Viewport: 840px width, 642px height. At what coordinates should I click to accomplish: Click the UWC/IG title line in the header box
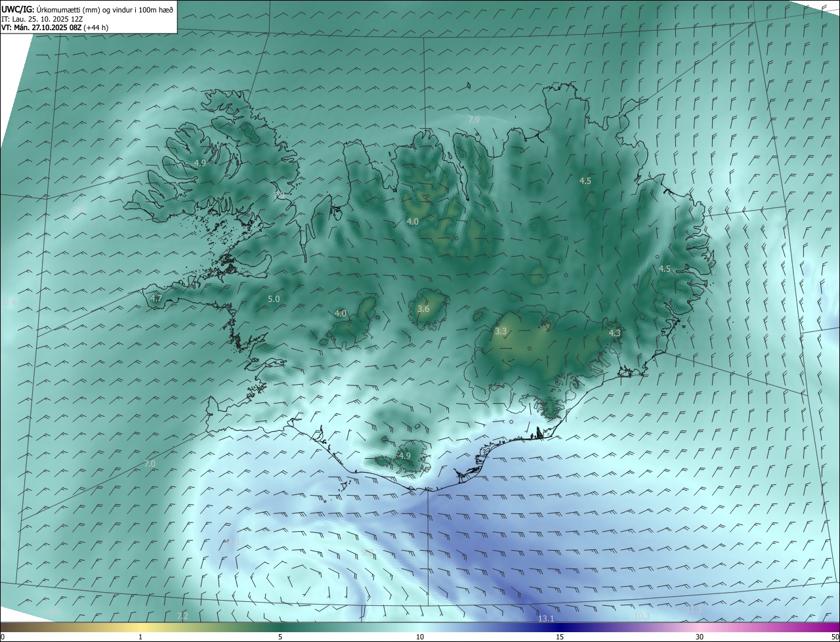coord(87,9)
